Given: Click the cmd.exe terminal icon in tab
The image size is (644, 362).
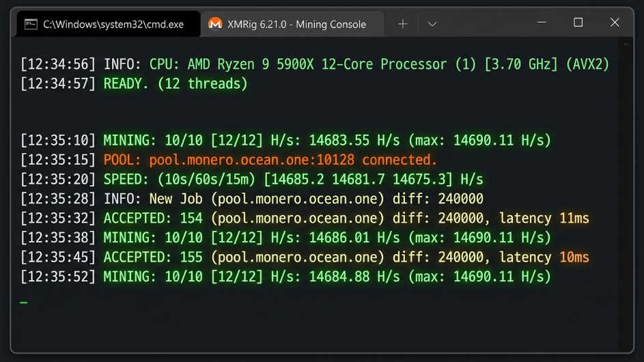Looking at the screenshot, I should click(x=31, y=24).
